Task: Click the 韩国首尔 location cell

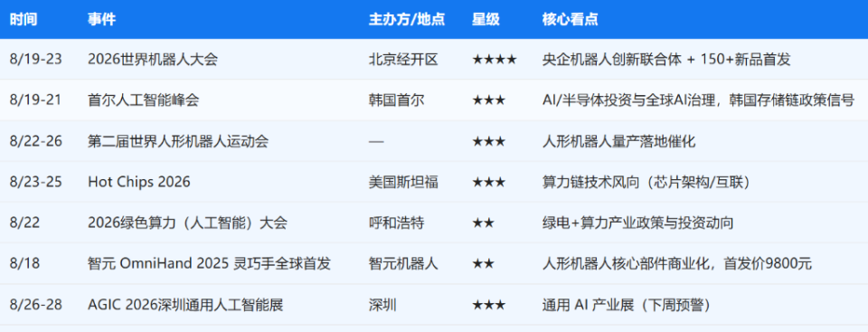Action: tap(396, 100)
